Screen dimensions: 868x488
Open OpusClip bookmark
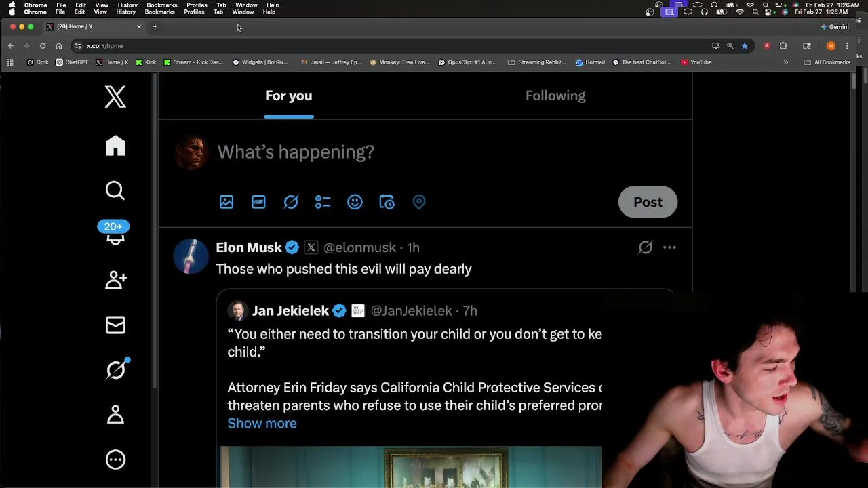coord(467,62)
